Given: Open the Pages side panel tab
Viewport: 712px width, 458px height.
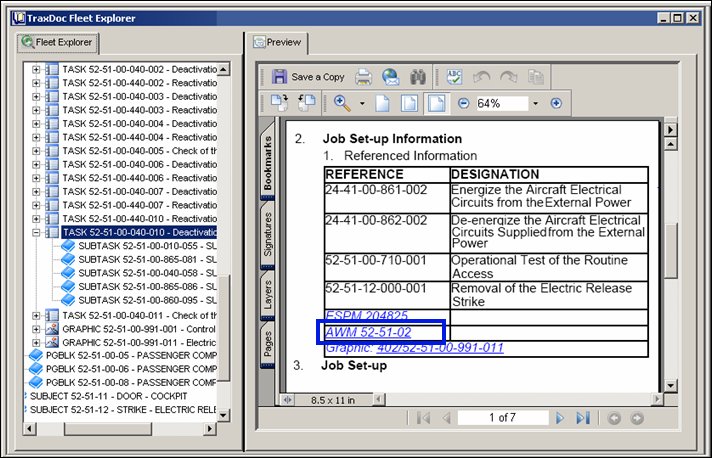Looking at the screenshot, I should [267, 344].
